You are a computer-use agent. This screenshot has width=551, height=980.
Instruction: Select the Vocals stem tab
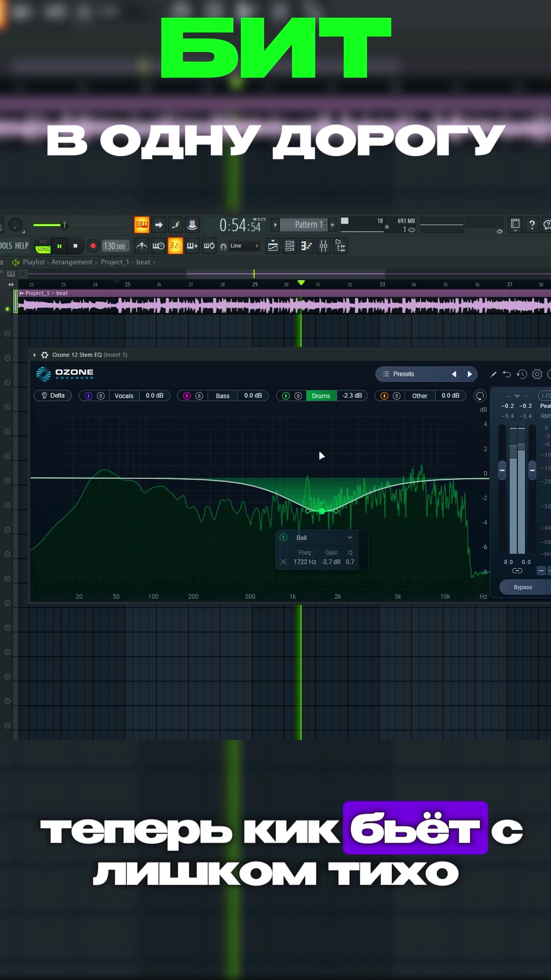click(x=124, y=396)
